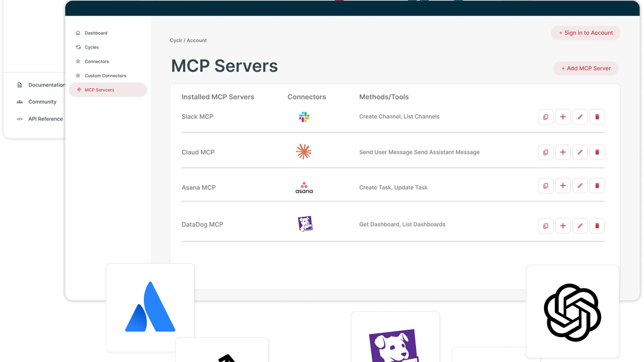Add tool to Claud MCP row
Image resolution: width=644 pixels, height=362 pixels.
pyautogui.click(x=563, y=152)
